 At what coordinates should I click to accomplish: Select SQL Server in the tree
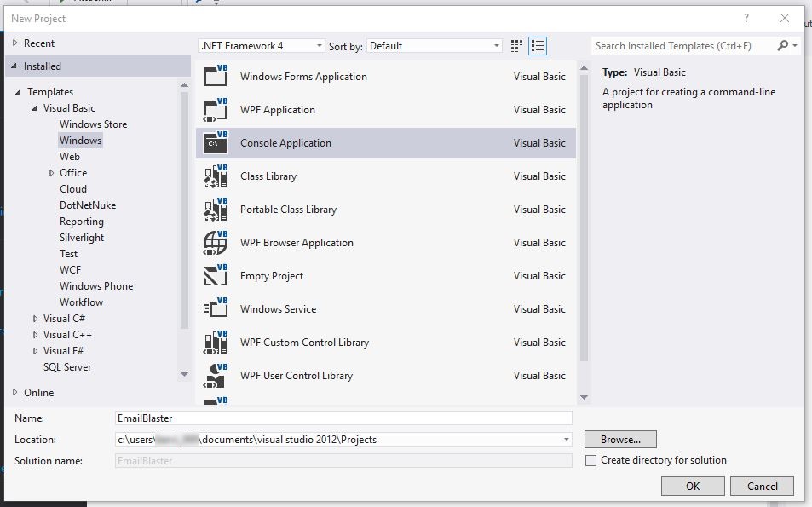coord(67,366)
